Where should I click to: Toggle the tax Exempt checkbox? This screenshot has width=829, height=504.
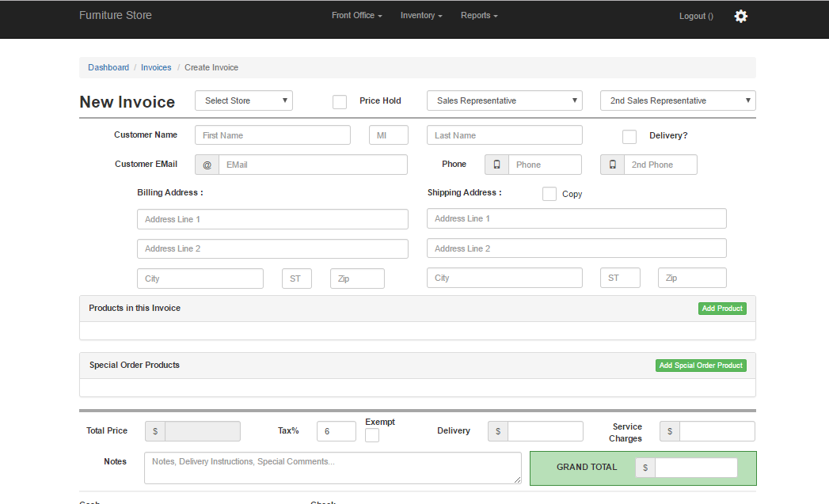tap(372, 435)
